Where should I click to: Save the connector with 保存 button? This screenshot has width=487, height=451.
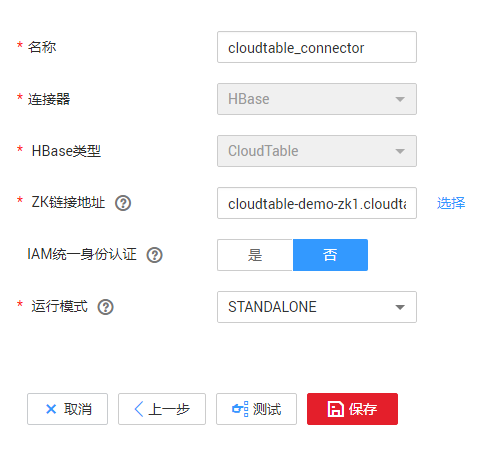[x=352, y=409]
